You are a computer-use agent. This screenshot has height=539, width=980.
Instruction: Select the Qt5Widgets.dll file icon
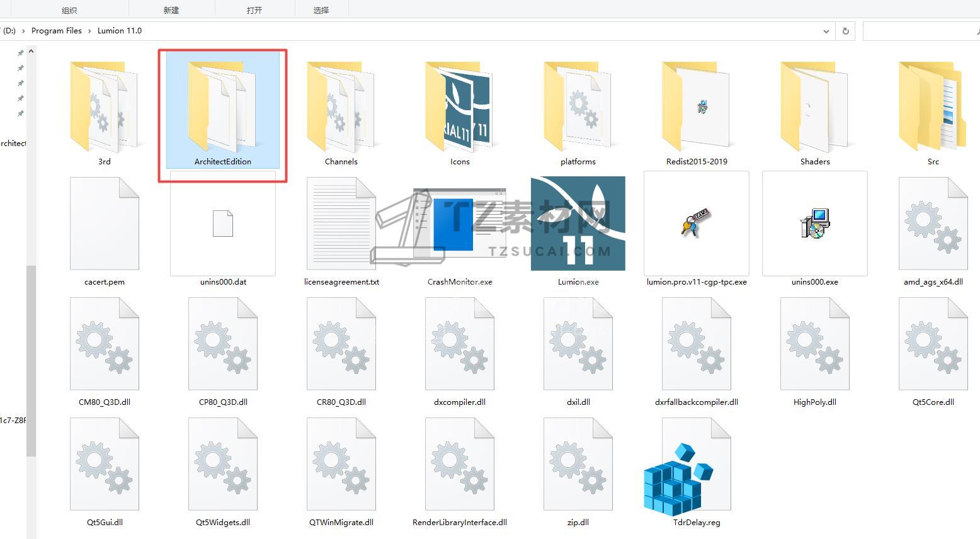223,464
